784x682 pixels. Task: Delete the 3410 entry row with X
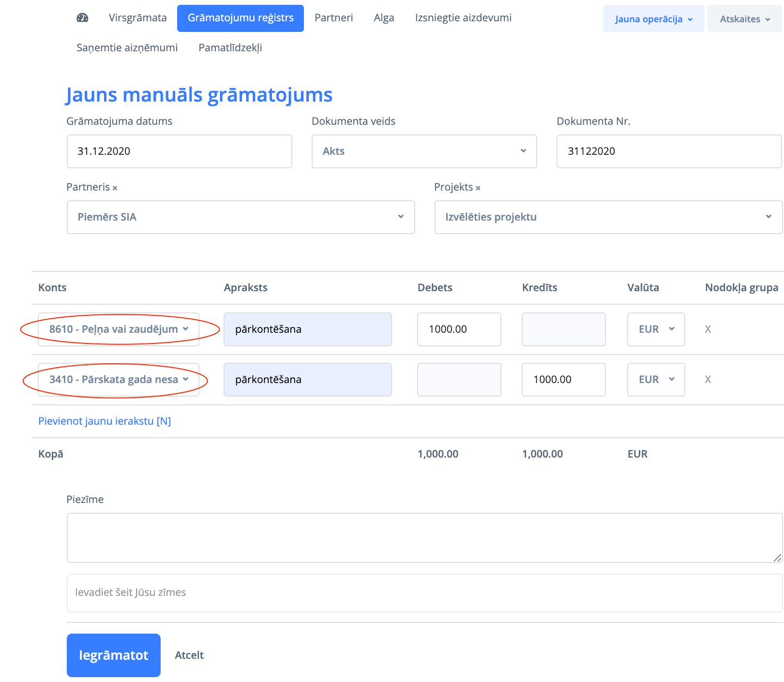click(x=708, y=380)
